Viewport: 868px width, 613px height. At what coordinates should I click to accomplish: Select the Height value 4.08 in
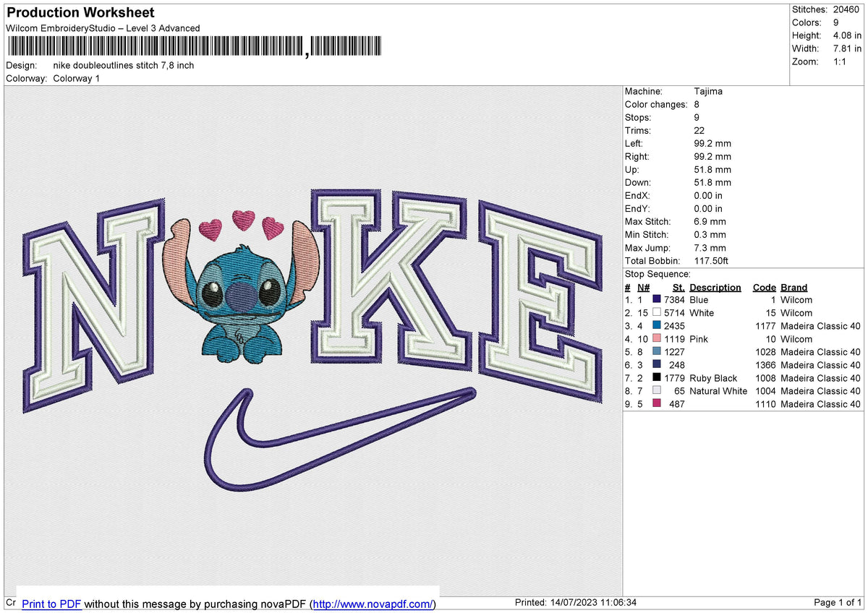click(847, 35)
